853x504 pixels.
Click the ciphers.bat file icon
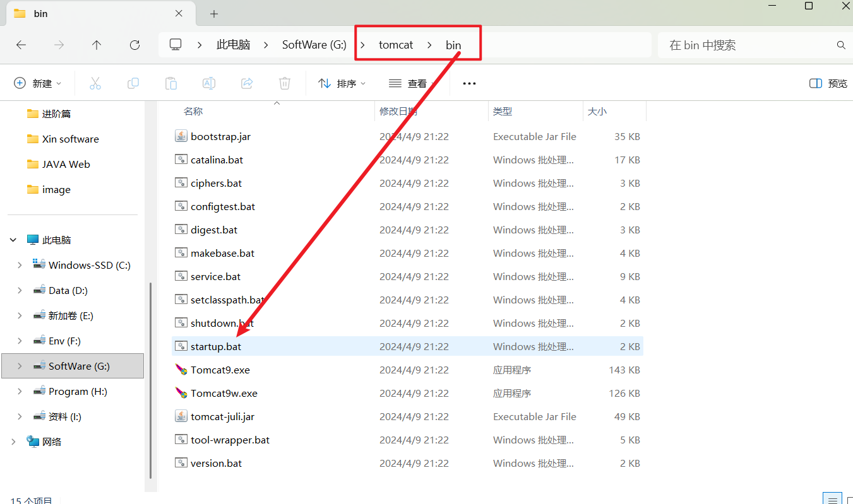(181, 183)
